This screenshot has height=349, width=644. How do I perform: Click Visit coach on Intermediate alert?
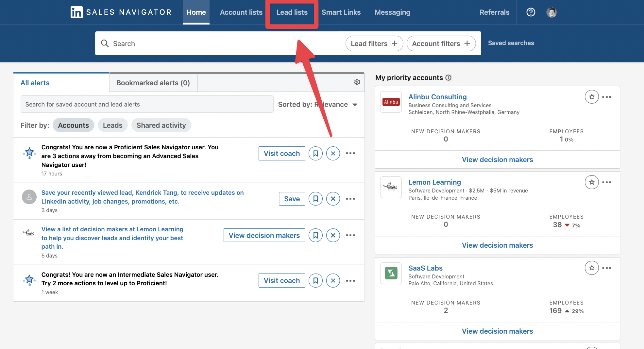[282, 281]
